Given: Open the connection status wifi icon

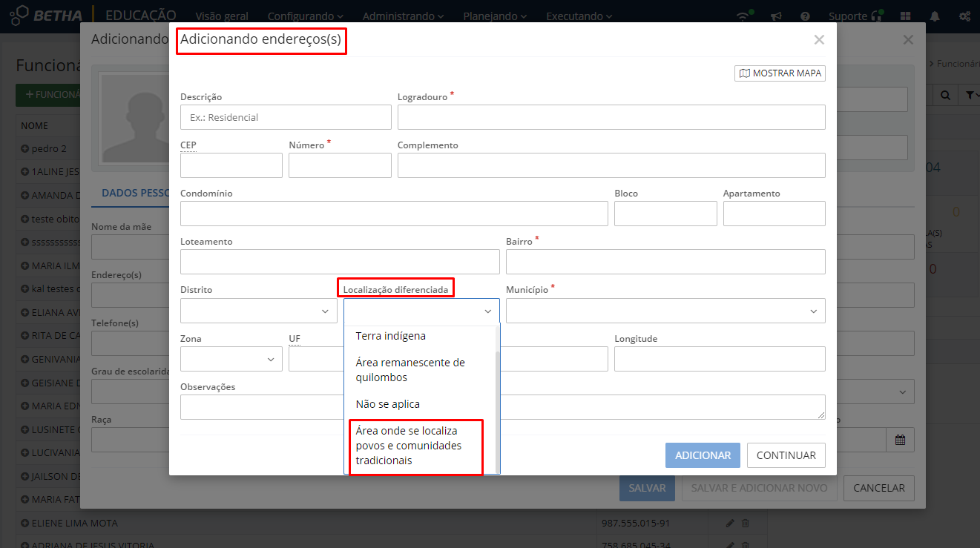Looking at the screenshot, I should click(743, 16).
